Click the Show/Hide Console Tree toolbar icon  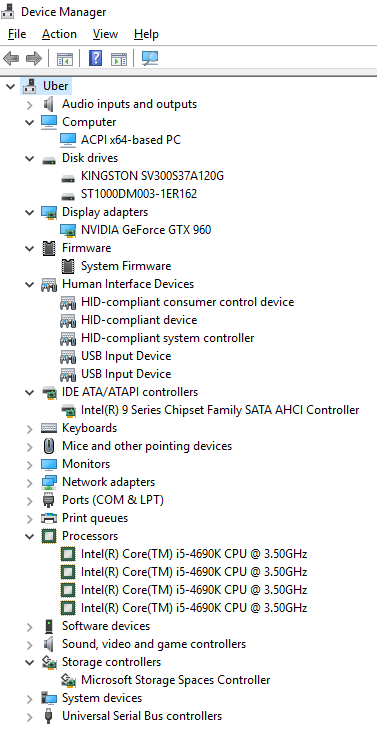coord(65,59)
